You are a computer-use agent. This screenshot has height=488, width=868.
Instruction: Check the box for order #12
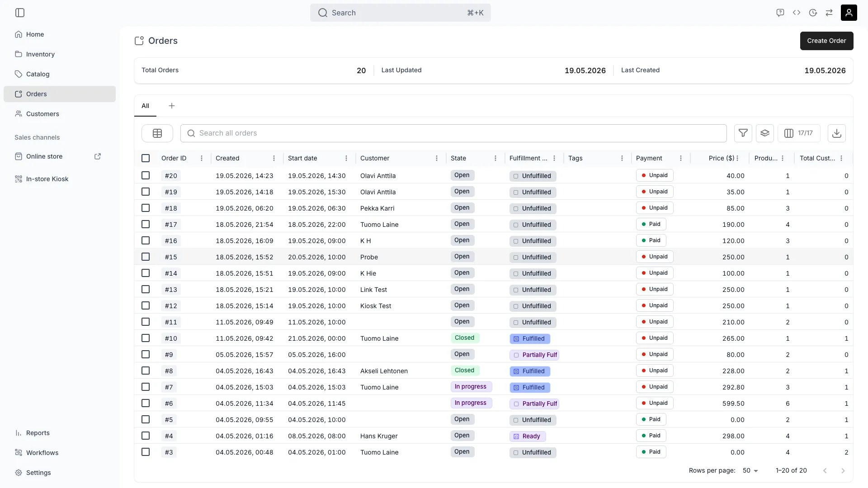(x=146, y=305)
